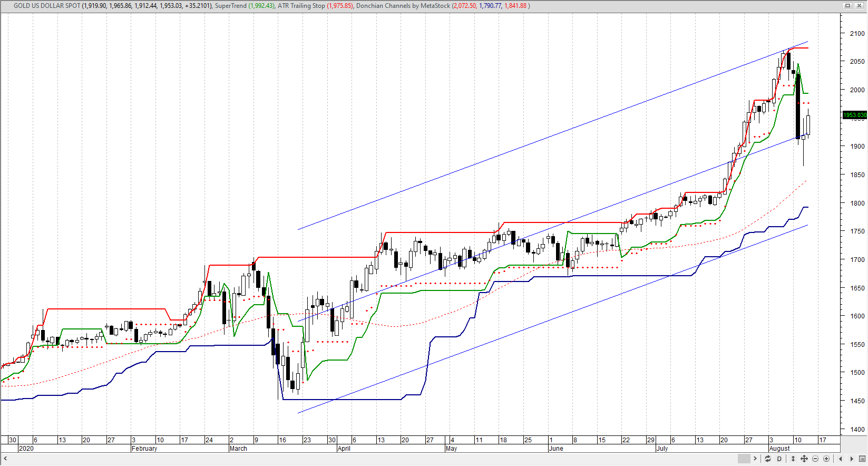Viewport: 868px width, 466px height.
Task: Click the 2050 price axis label
Action: [857, 62]
